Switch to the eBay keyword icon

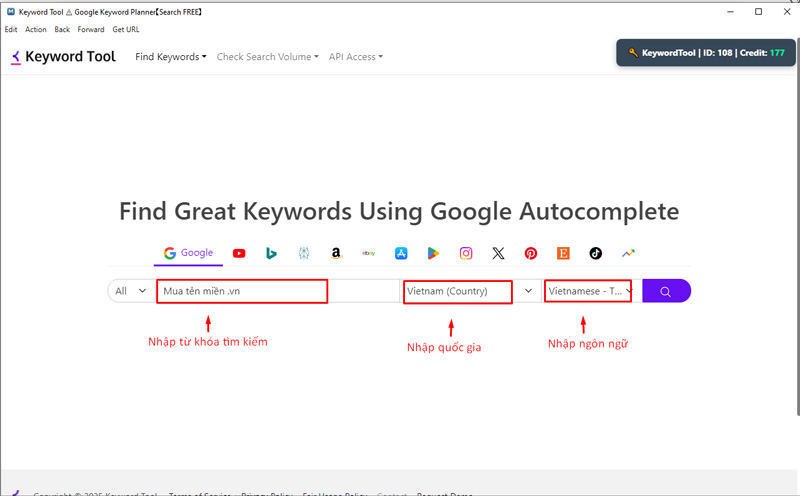click(368, 254)
